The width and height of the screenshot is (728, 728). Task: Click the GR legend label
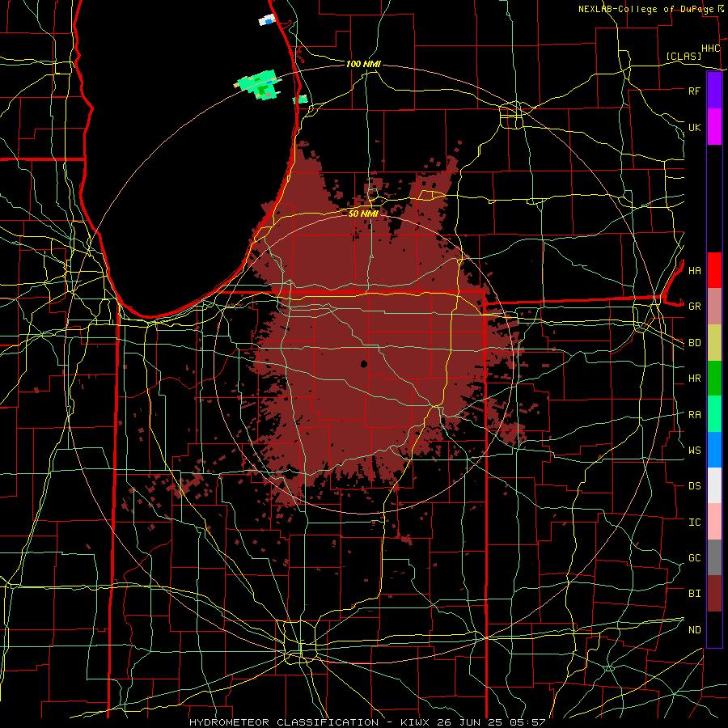(694, 307)
